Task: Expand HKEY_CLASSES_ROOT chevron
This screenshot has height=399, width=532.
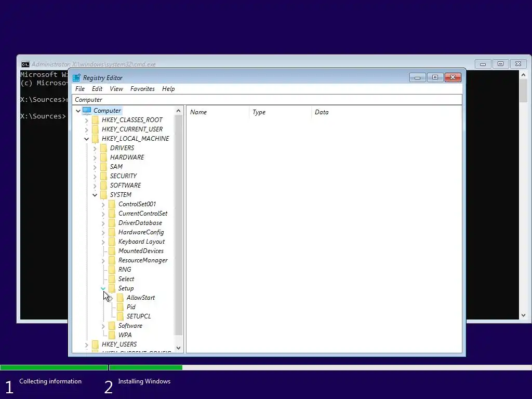Action: point(87,121)
